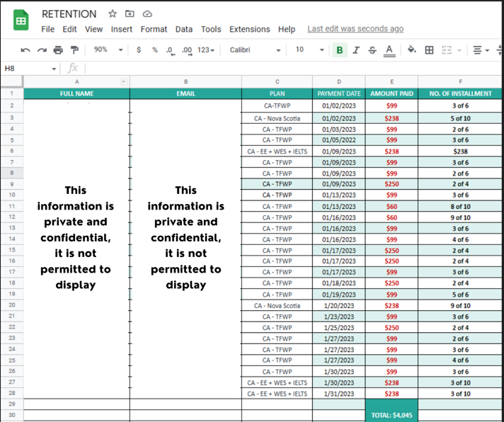Increase decimal places
504x422 pixels.
coord(187,50)
